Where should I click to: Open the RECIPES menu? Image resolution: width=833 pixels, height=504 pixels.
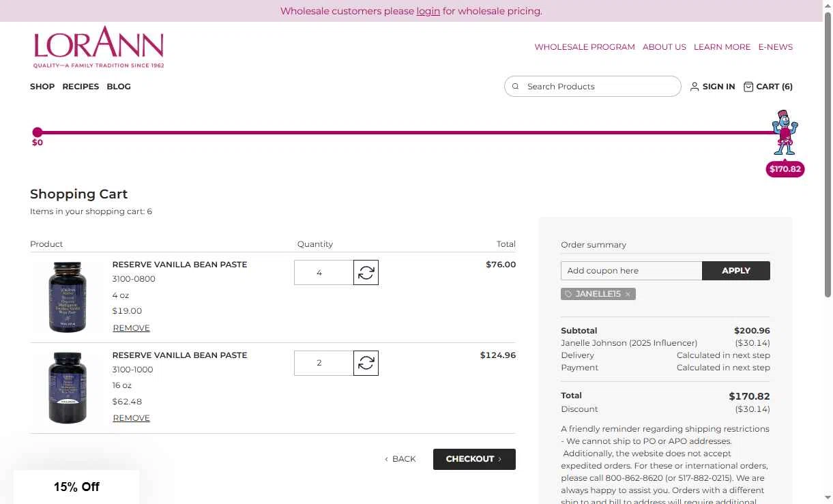coord(81,87)
